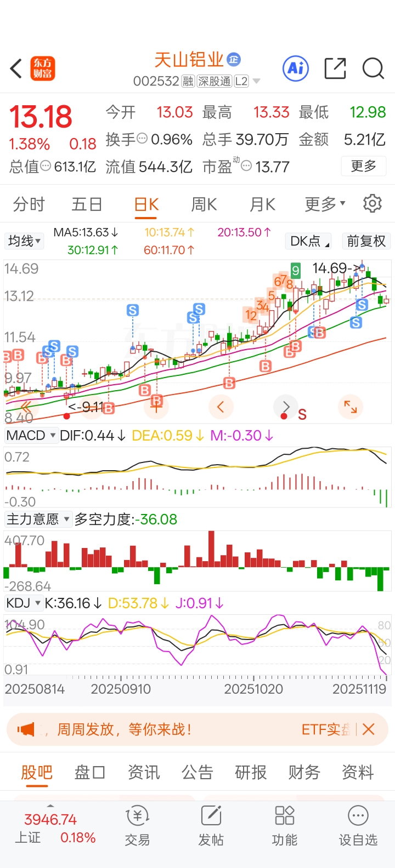395x868 pixels.
Task: Open the 东方财富 logo icon
Action: tap(43, 69)
